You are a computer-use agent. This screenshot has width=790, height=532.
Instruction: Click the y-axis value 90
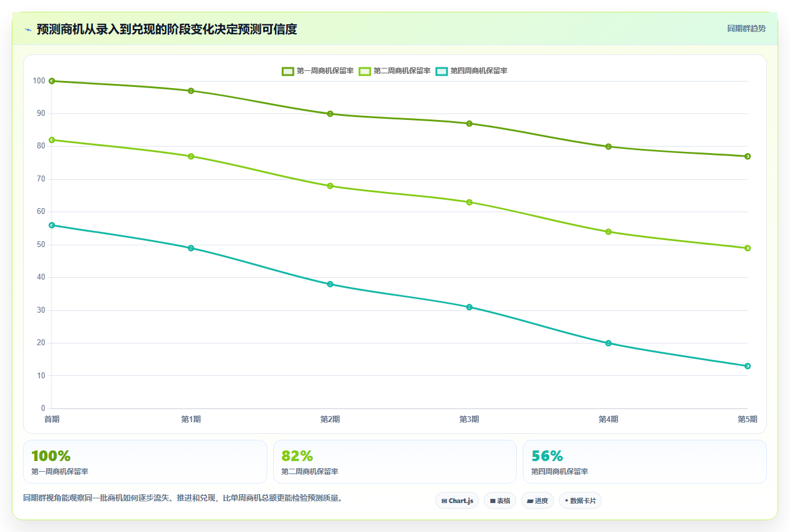point(41,113)
